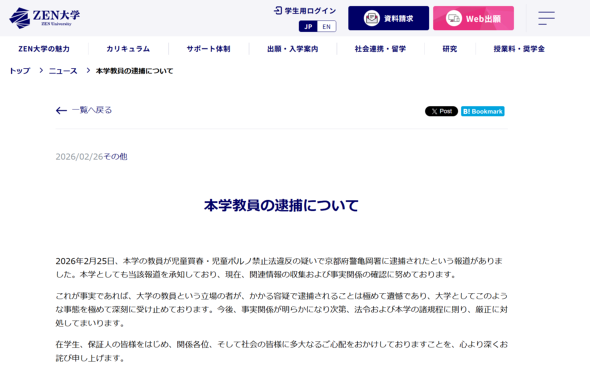
Task: Click the paragraph starting これが事実であれば
Action: point(281,309)
